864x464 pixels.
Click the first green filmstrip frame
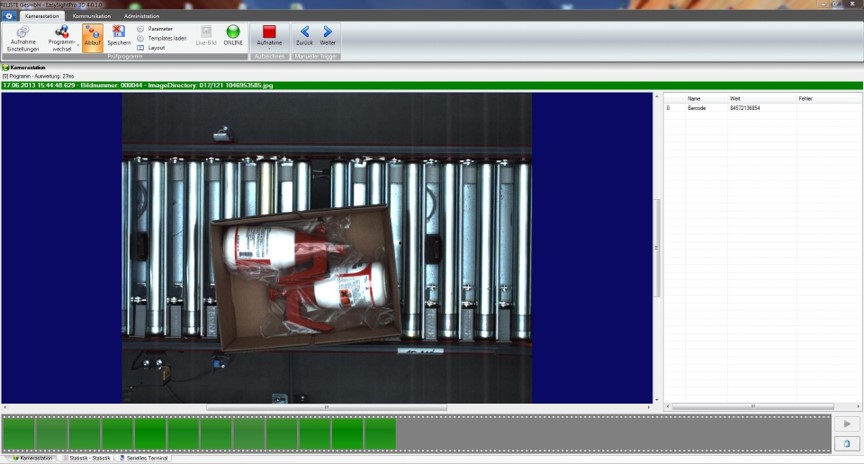[x=18, y=434]
